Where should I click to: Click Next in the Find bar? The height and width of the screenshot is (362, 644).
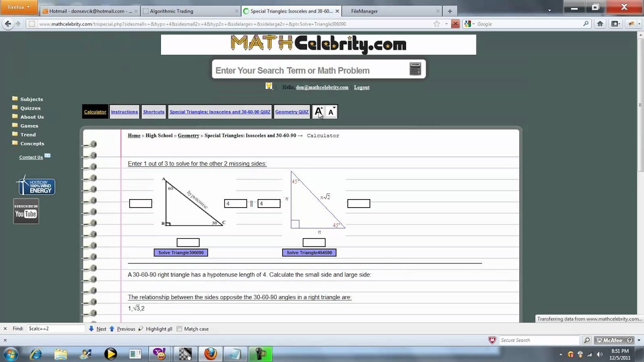click(x=97, y=329)
